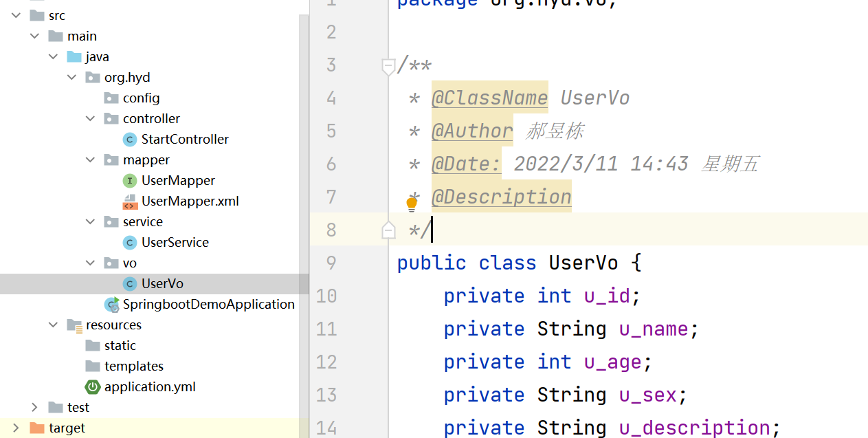Select SpringbootDemoApplication file
This screenshot has width=868, height=438.
(x=209, y=304)
